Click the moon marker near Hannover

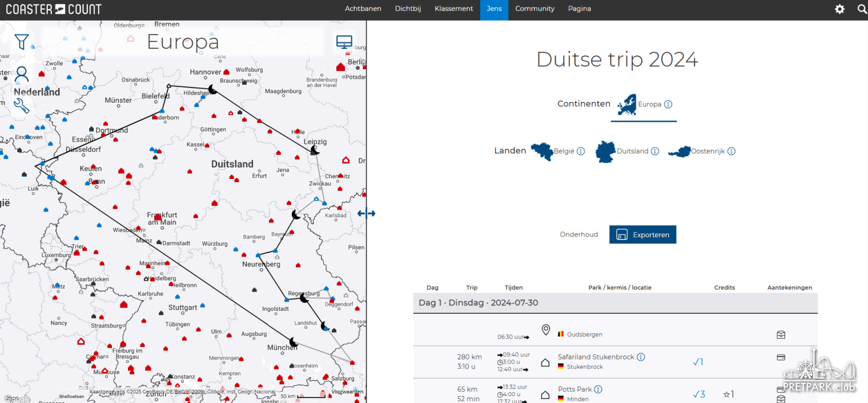(212, 89)
